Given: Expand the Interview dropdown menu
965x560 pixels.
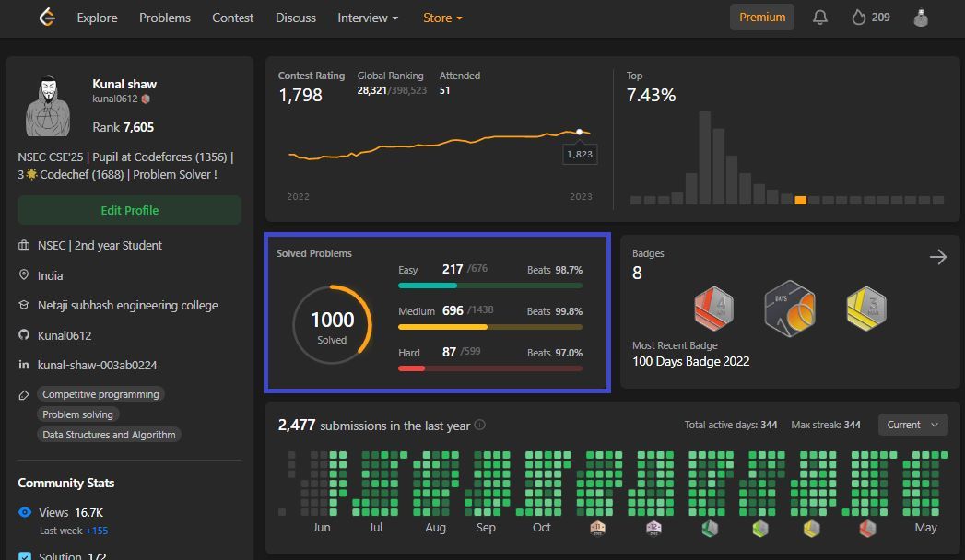Looking at the screenshot, I should pos(368,17).
